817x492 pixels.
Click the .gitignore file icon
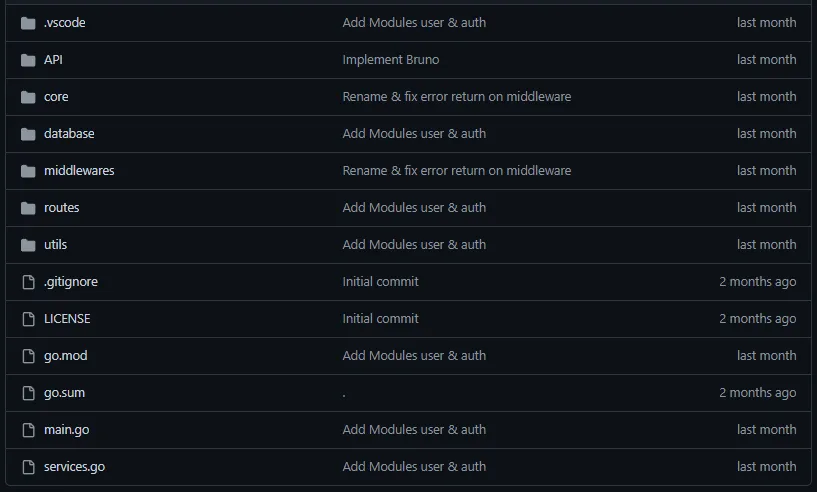pyautogui.click(x=28, y=282)
